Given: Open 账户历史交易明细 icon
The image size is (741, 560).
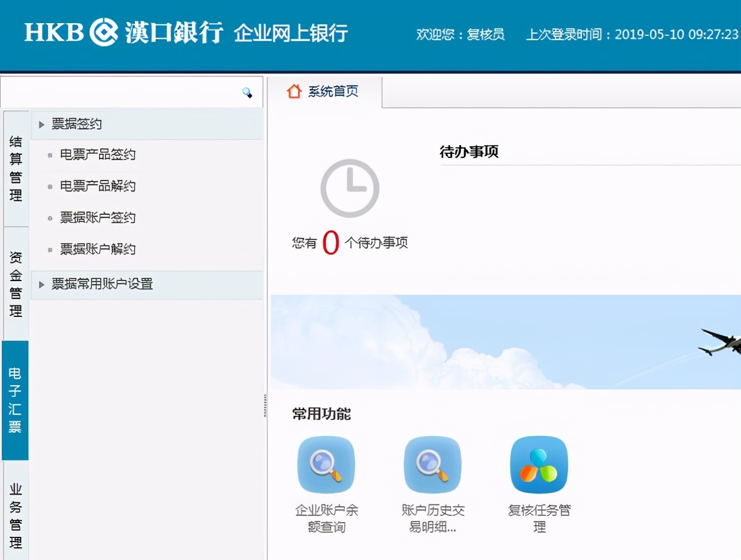Looking at the screenshot, I should point(432,465).
